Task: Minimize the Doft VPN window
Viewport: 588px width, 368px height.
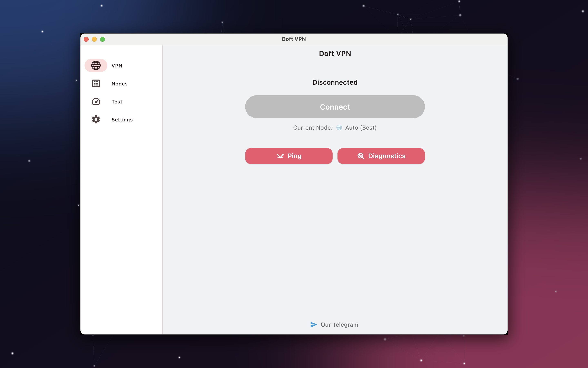Action: coord(94,39)
